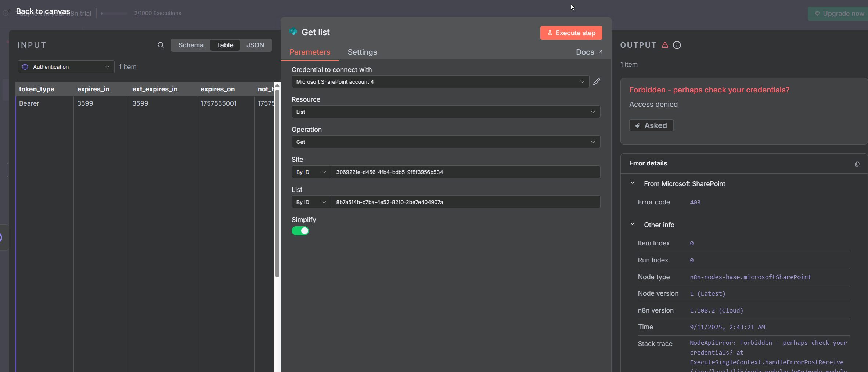Click the search icon in Input panel
Viewport: 868px width, 372px height.
161,45
